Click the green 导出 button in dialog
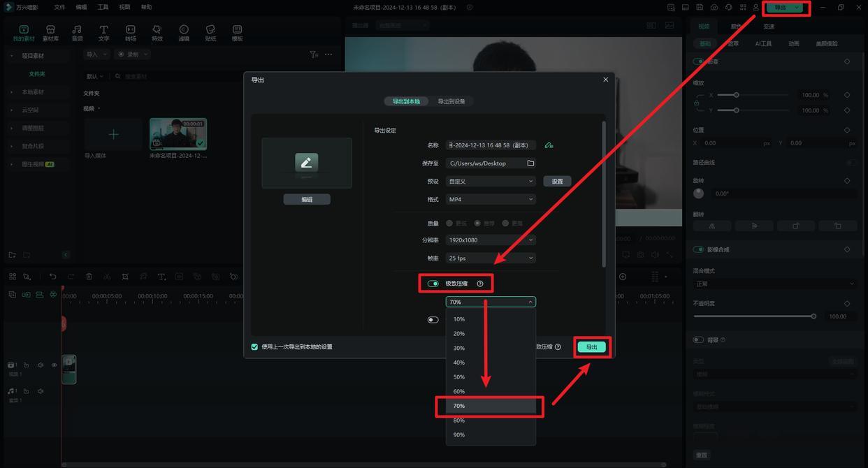 click(592, 347)
